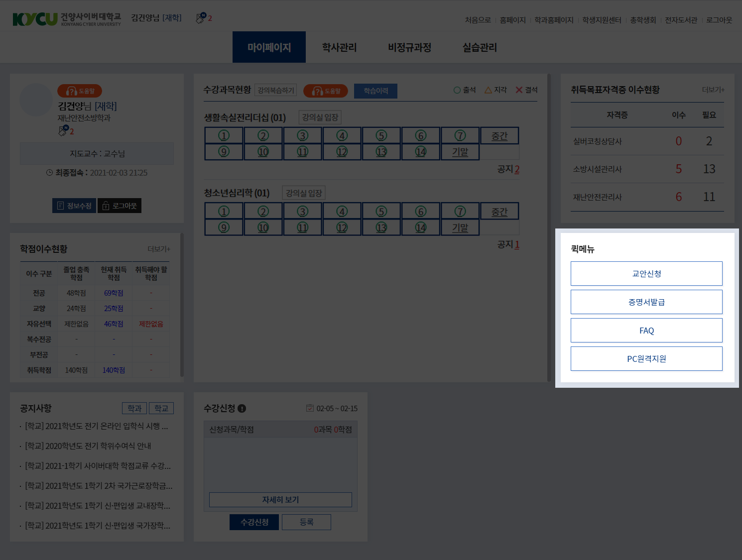The height and width of the screenshot is (560, 742).
Task: Open the notification badge icon in the header
Action: [201, 18]
